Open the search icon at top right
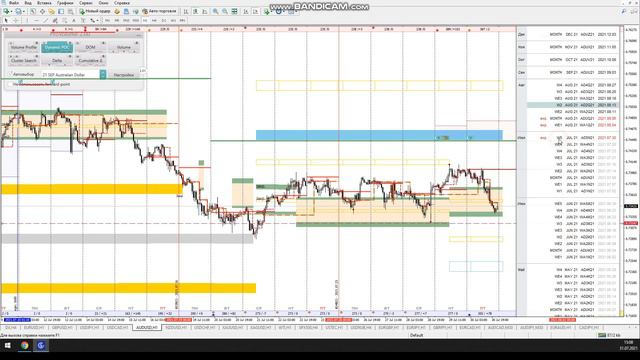 click(624, 11)
